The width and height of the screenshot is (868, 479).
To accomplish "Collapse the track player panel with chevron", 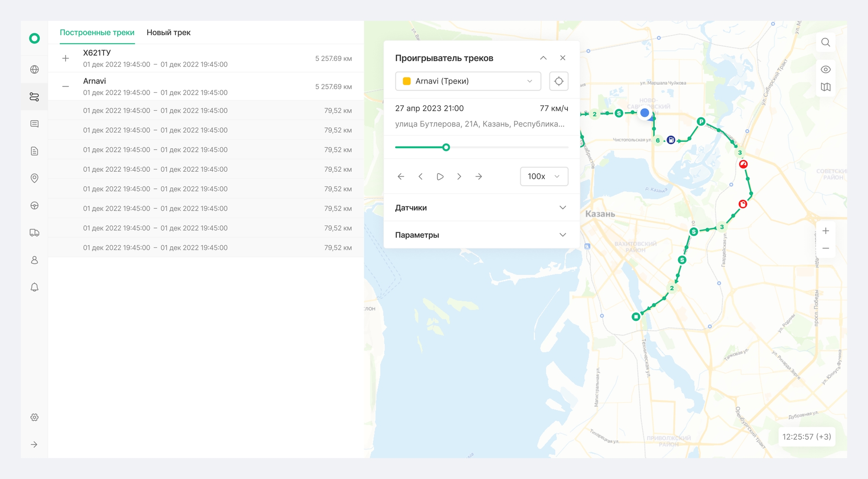I will (x=543, y=58).
